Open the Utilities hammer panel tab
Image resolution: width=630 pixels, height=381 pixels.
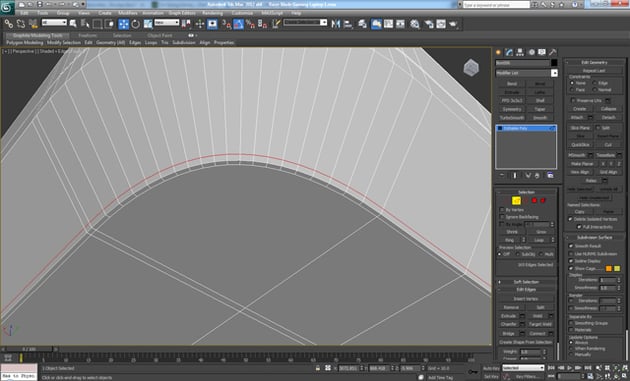pos(553,52)
